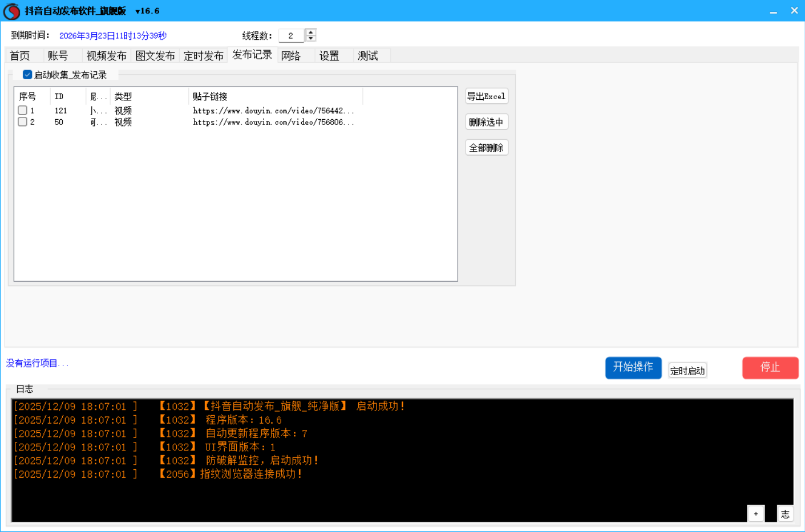Toggle 自动收集_发布记录 checkbox
This screenshot has height=532, width=805.
[27, 75]
